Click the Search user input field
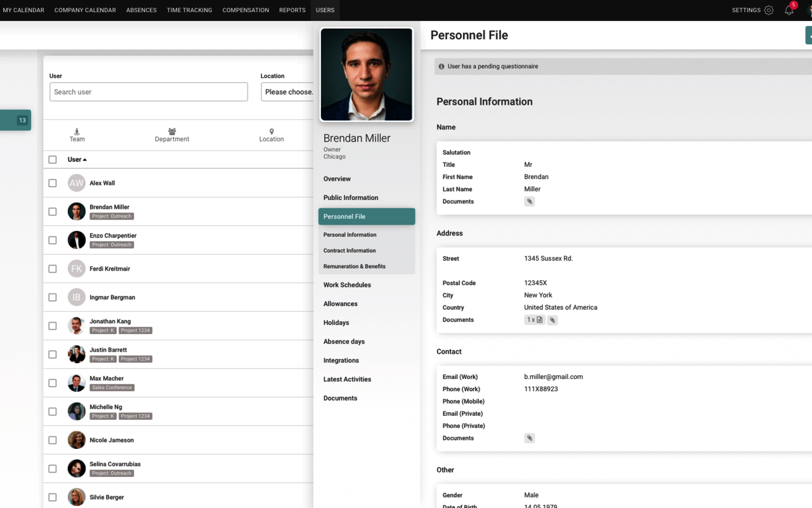The image size is (812, 508). (148, 92)
